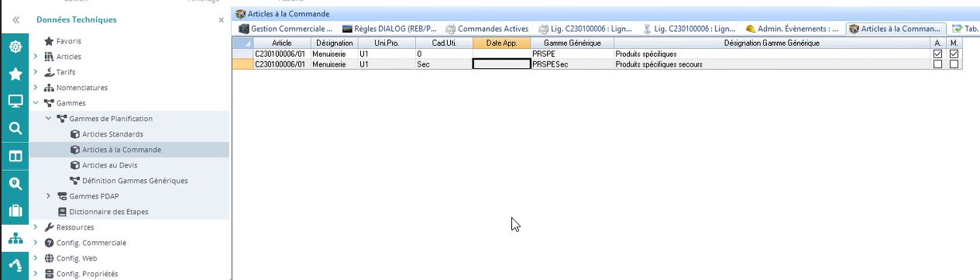This screenshot has height=280, width=980.
Task: Open the ship wheel icon in sidebar
Action: (15, 47)
